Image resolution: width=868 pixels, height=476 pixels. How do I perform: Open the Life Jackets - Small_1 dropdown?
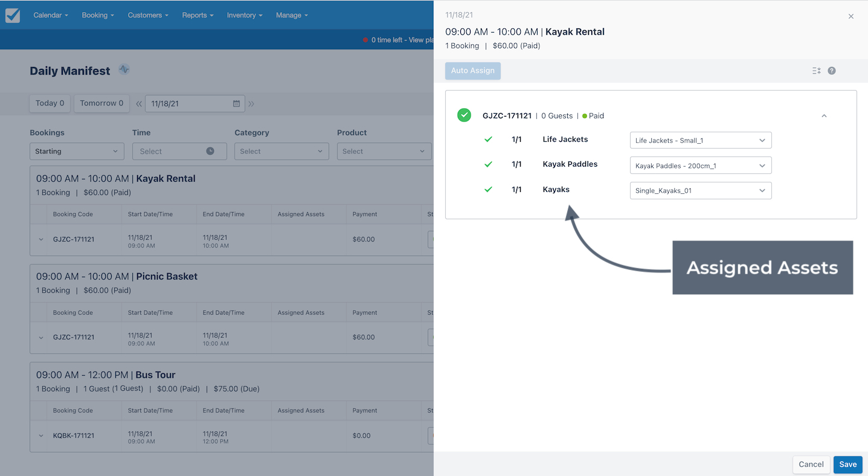coord(701,140)
